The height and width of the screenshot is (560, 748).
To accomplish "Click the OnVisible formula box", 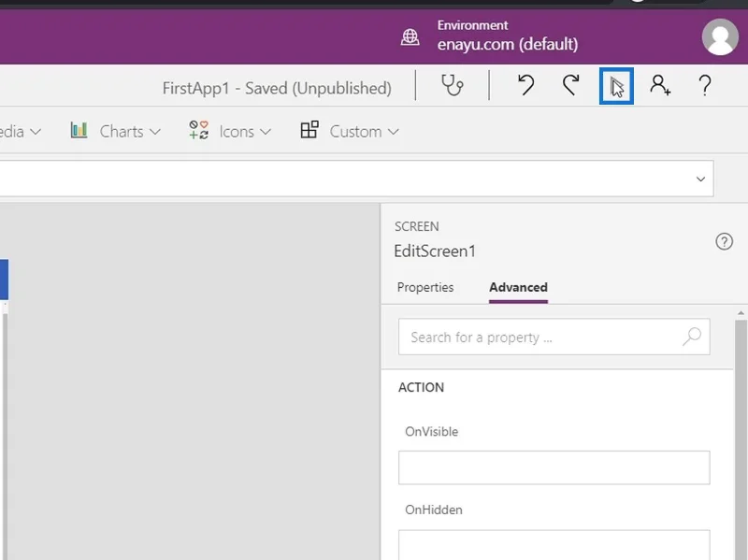I will click(554, 467).
